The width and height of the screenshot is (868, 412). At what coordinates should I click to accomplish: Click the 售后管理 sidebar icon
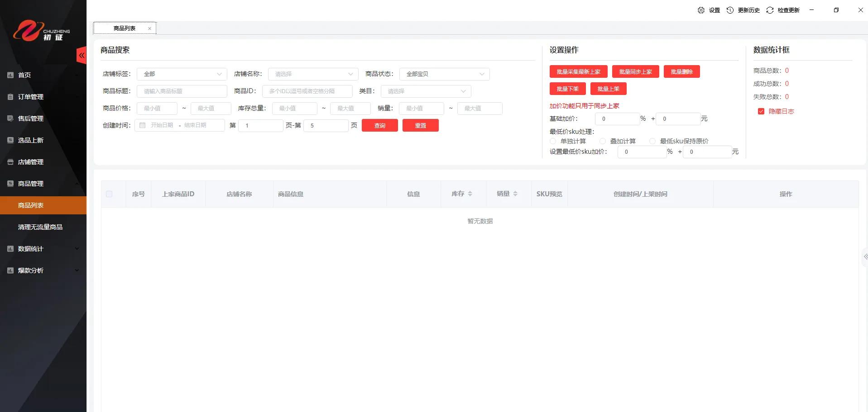[x=10, y=118]
